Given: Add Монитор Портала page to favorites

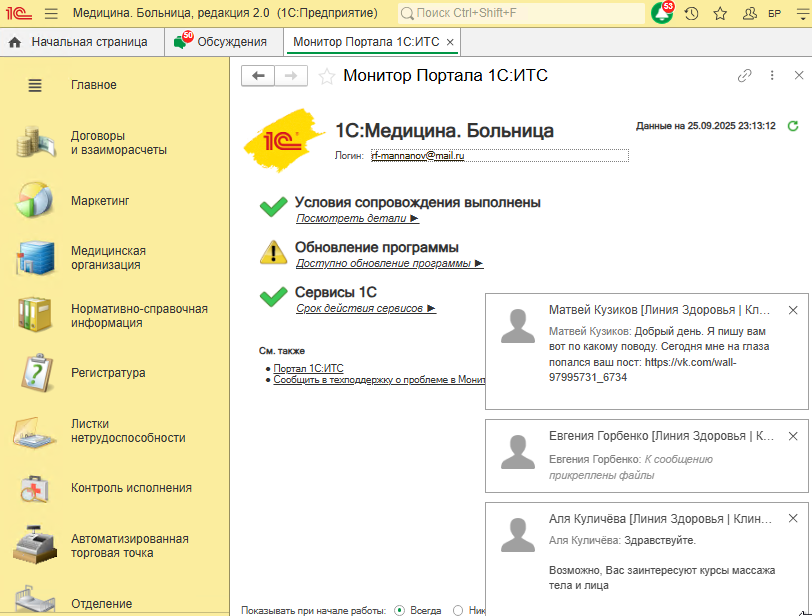Looking at the screenshot, I should (x=326, y=76).
